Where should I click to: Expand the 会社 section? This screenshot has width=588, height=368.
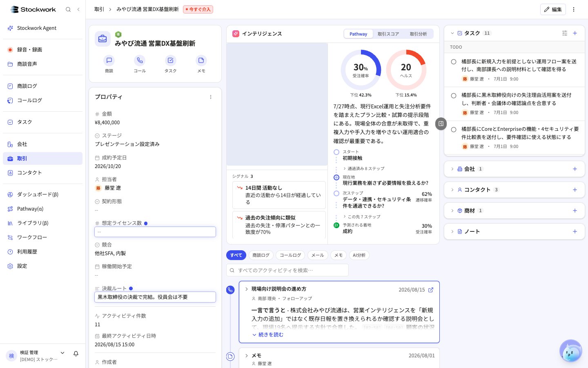click(452, 169)
